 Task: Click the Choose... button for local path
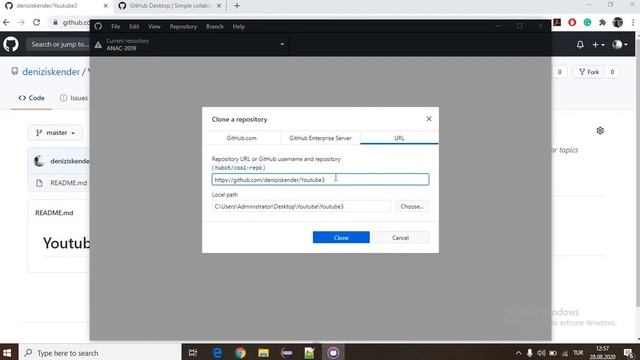412,207
